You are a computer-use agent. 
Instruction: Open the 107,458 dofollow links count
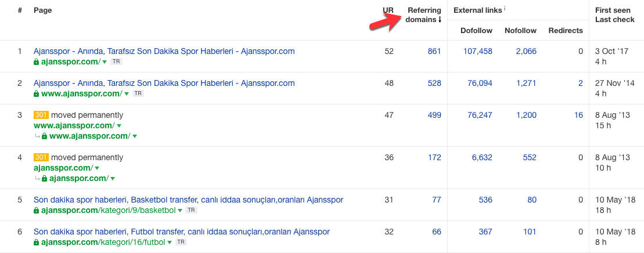tap(477, 51)
